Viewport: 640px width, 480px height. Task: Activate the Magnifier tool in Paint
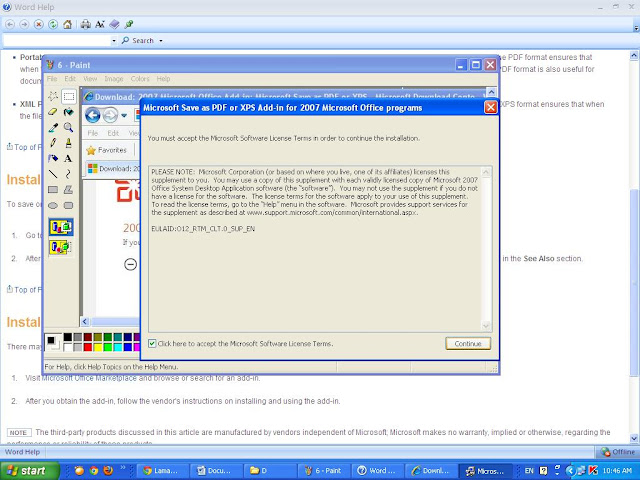(69, 127)
